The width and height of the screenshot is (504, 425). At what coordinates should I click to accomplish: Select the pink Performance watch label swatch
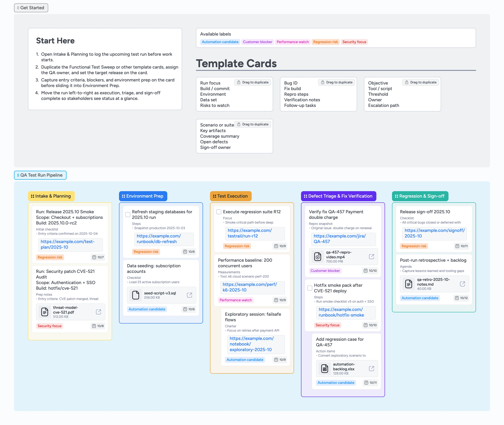point(292,42)
